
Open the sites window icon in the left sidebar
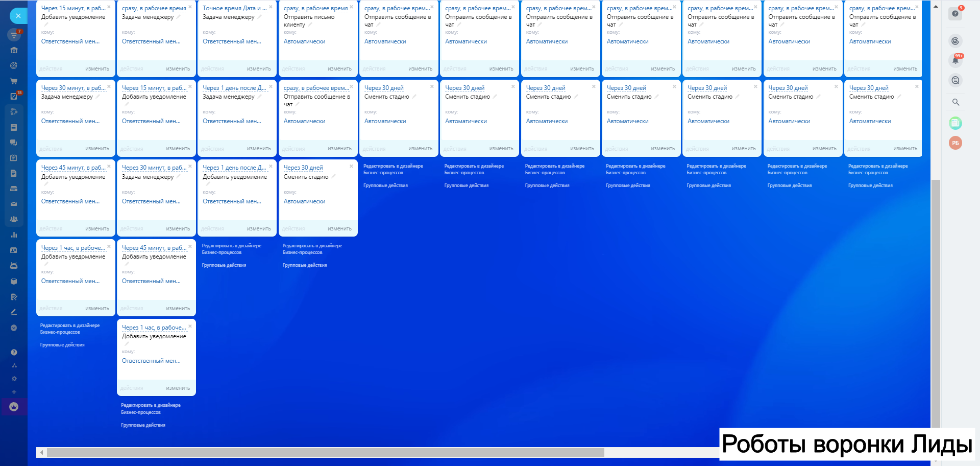point(14,127)
